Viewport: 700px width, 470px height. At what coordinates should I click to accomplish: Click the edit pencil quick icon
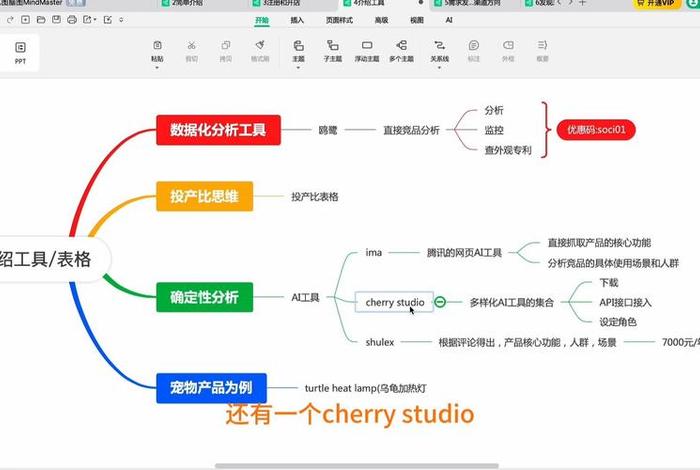[x=108, y=20]
